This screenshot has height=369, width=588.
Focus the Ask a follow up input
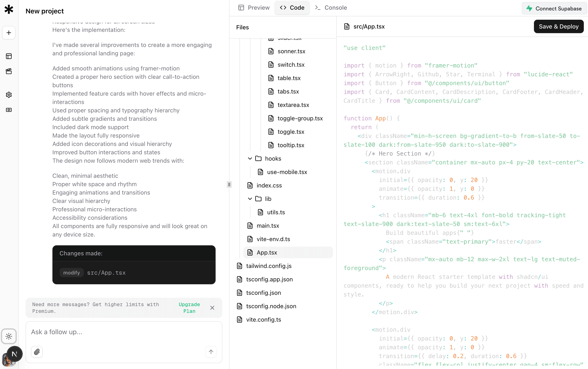(x=124, y=332)
